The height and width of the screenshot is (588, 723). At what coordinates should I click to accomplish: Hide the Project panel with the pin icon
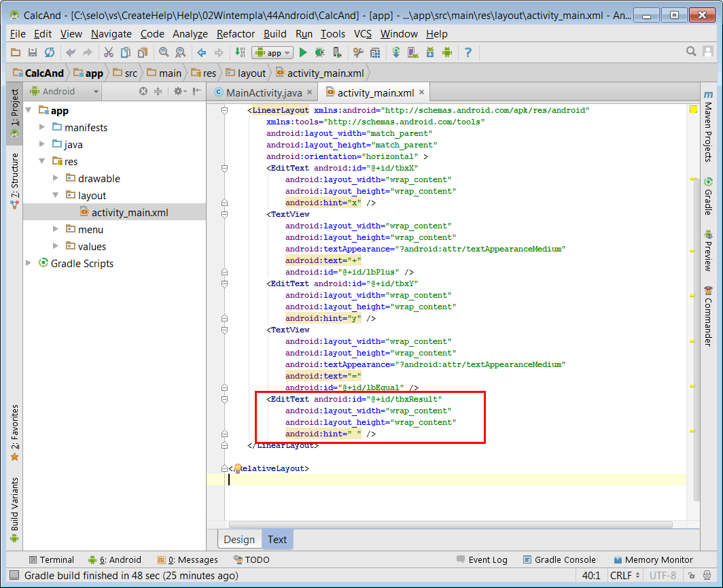197,91
